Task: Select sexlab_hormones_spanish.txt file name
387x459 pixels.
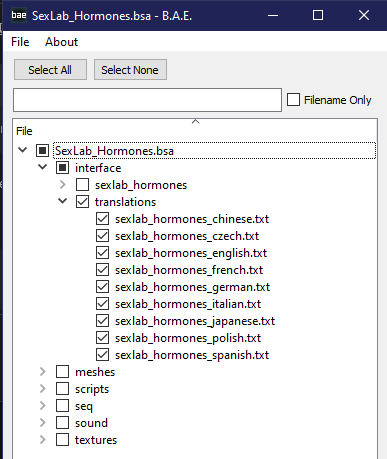Action: (x=192, y=355)
